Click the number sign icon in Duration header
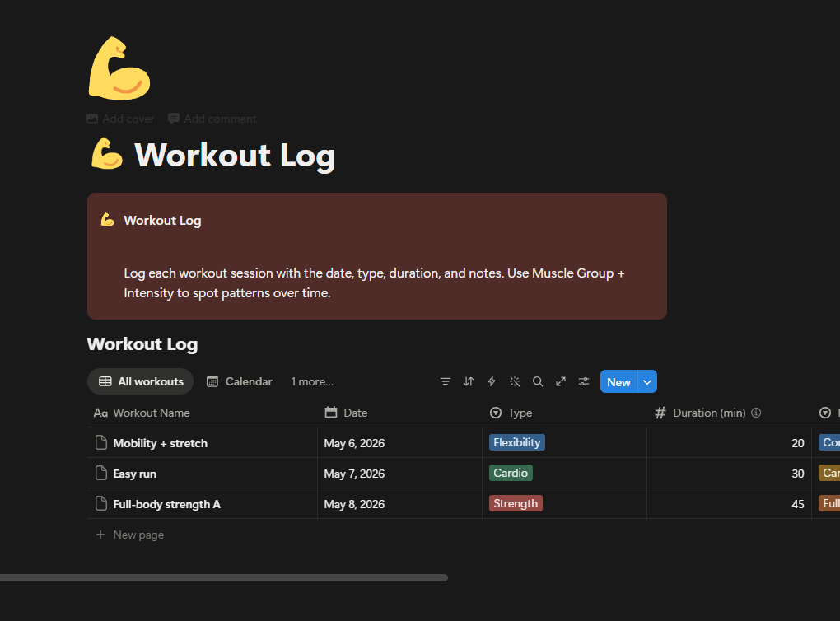Viewport: 840px width, 621px height. pos(660,413)
